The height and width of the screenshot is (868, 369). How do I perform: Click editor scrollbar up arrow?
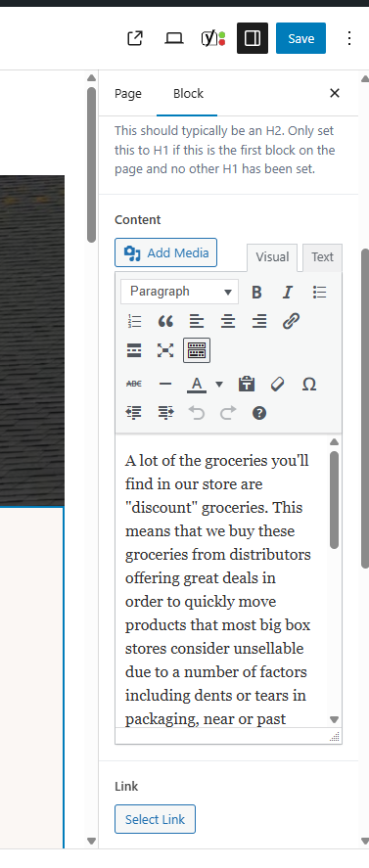[x=334, y=441]
